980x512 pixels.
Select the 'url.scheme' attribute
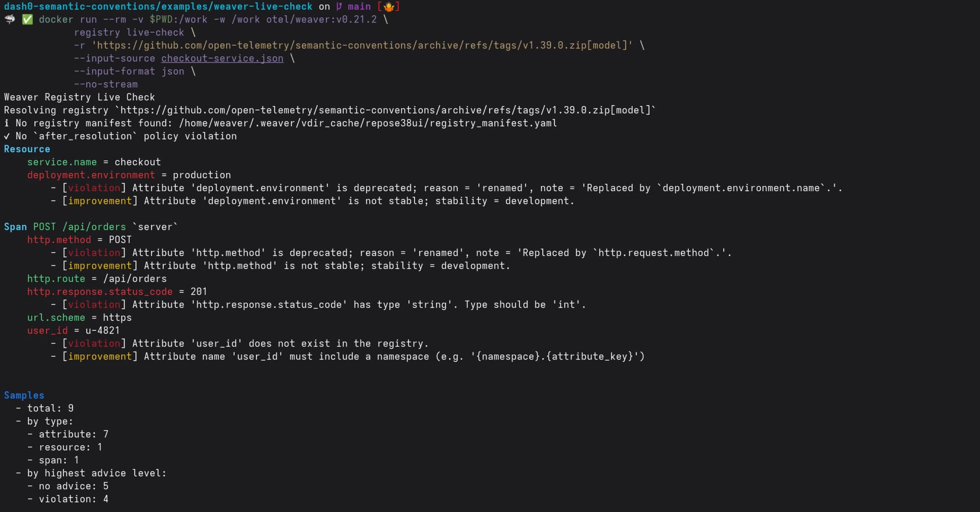56,317
